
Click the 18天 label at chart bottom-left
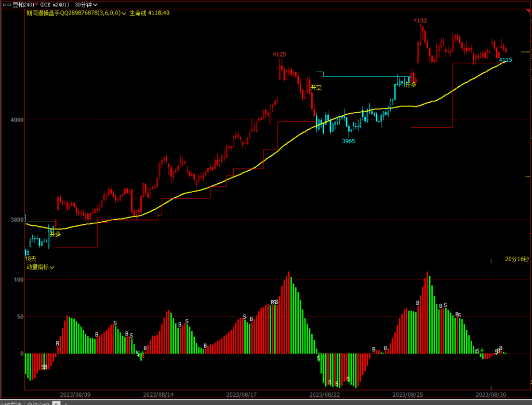[31, 259]
